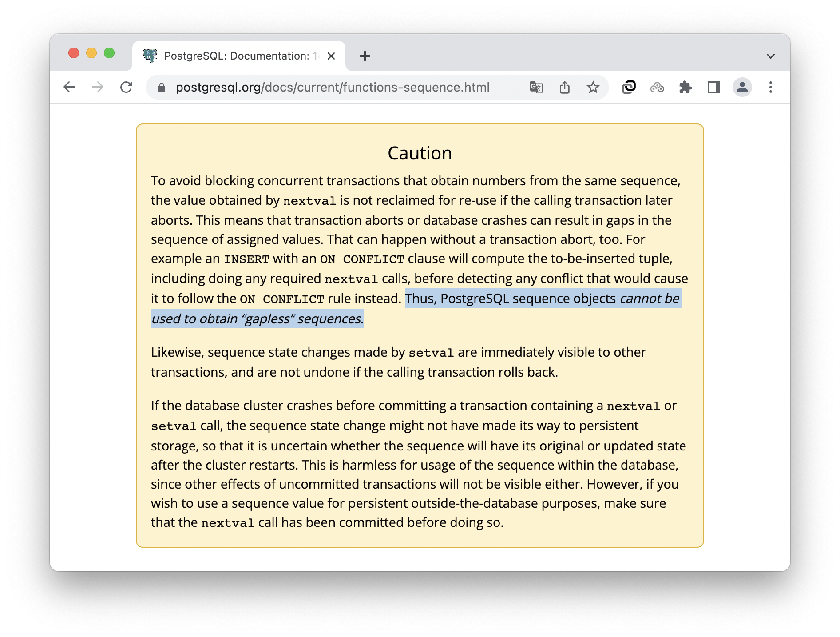
Task: Maximize the window with green button
Action: point(109,53)
